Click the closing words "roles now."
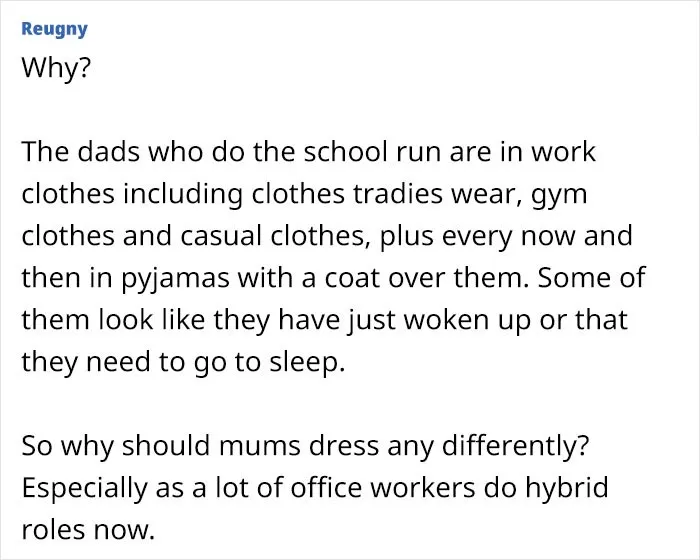Image resolution: width=700 pixels, height=560 pixels. (88, 529)
